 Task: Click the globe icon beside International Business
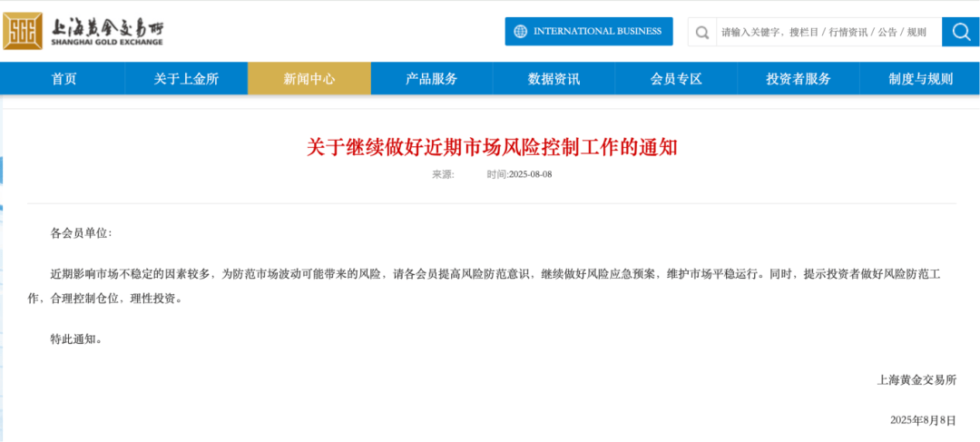click(x=520, y=31)
